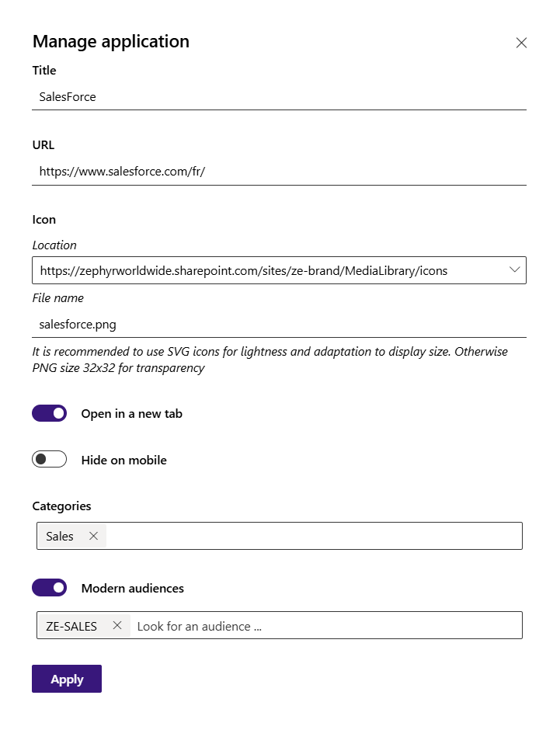Close the Manage application panel
560x730 pixels.
tap(521, 43)
